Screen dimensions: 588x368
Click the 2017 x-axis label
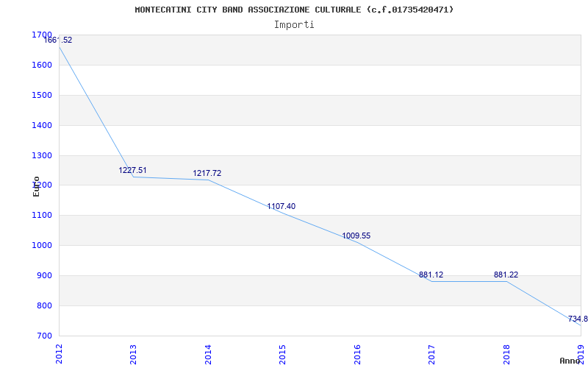tap(431, 354)
